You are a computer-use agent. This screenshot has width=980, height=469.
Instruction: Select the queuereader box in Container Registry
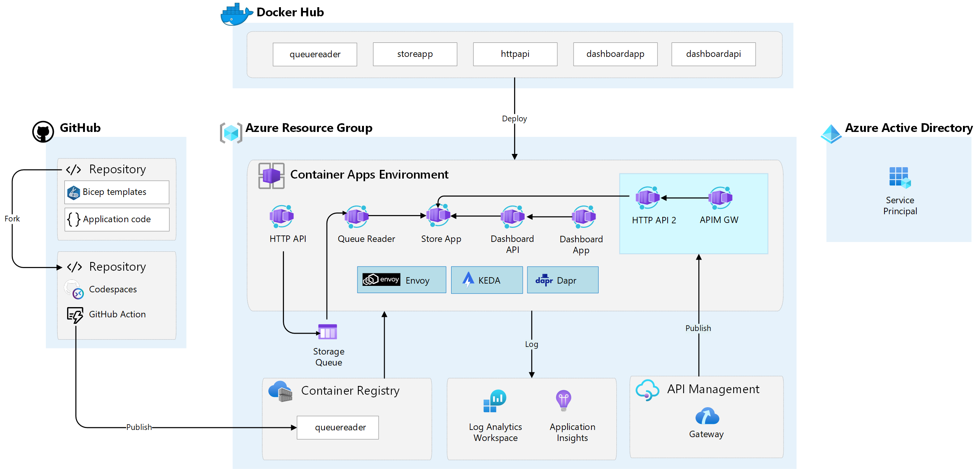tap(337, 428)
